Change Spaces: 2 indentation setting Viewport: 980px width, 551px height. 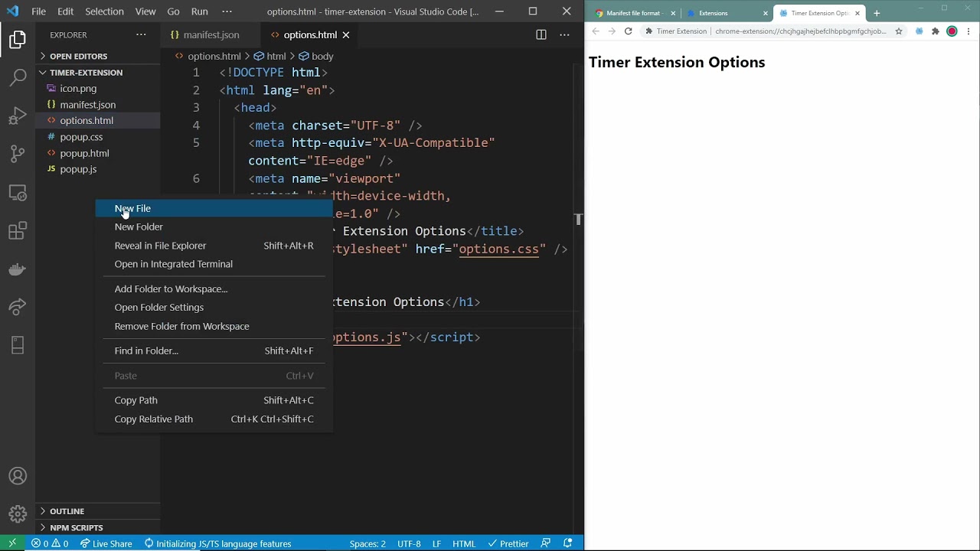tap(367, 543)
